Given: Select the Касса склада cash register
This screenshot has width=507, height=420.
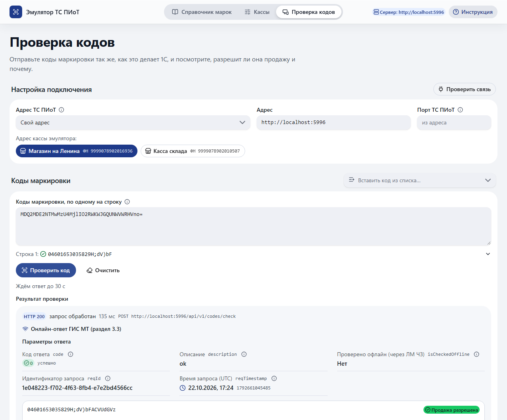Looking at the screenshot, I should click(193, 151).
